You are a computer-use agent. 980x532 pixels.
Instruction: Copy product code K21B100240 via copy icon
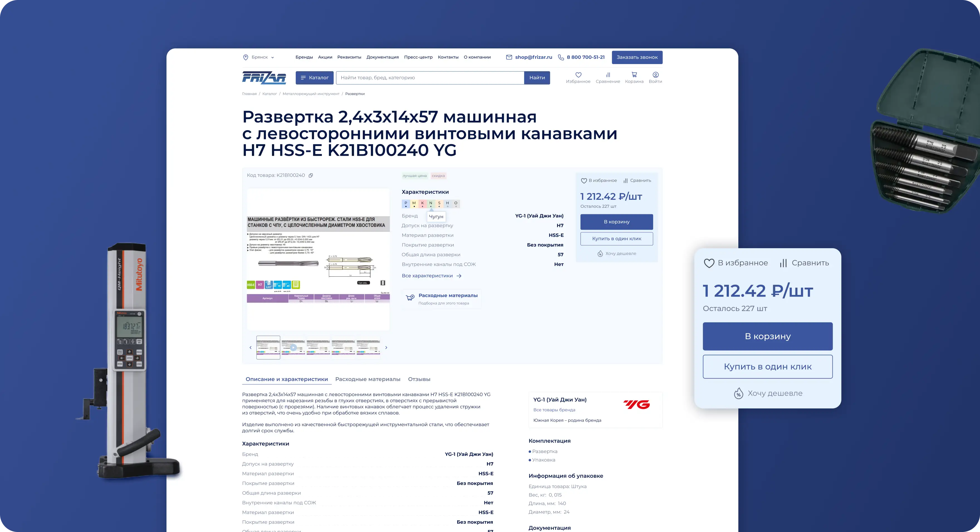point(311,175)
